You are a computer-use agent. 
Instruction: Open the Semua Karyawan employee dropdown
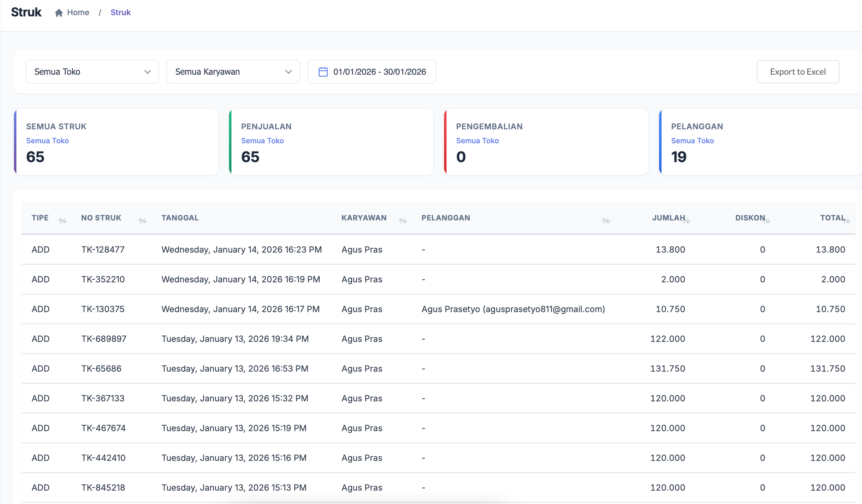pos(233,72)
